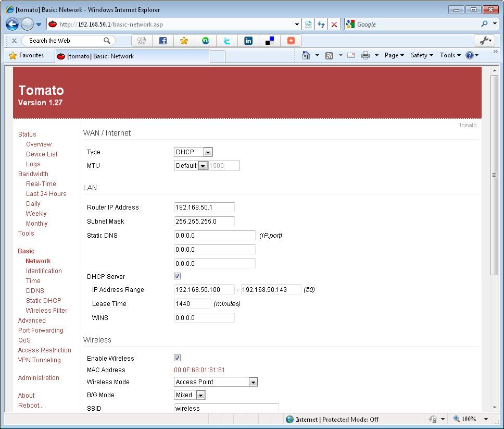Click the Stop loading red X icon
504x429 pixels.
(x=334, y=24)
